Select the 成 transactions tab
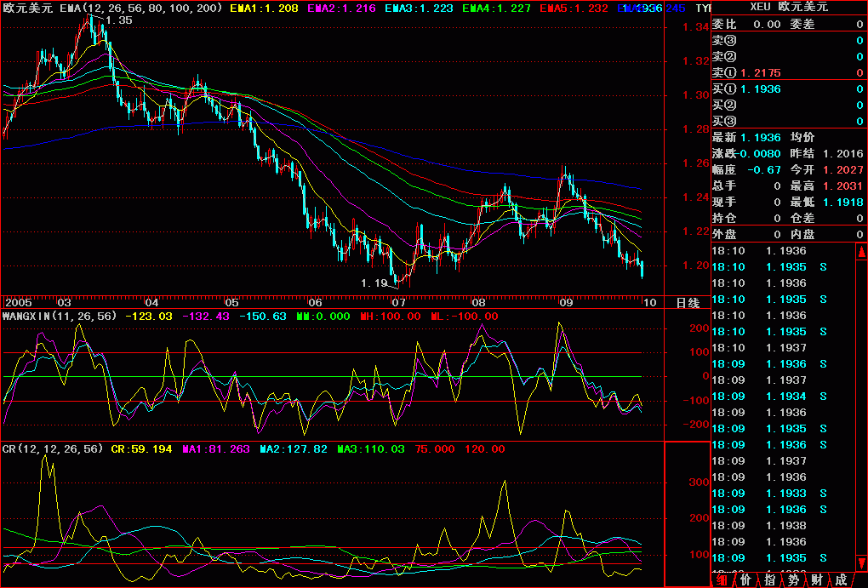Viewport: 868px width, 588px height. tap(841, 579)
